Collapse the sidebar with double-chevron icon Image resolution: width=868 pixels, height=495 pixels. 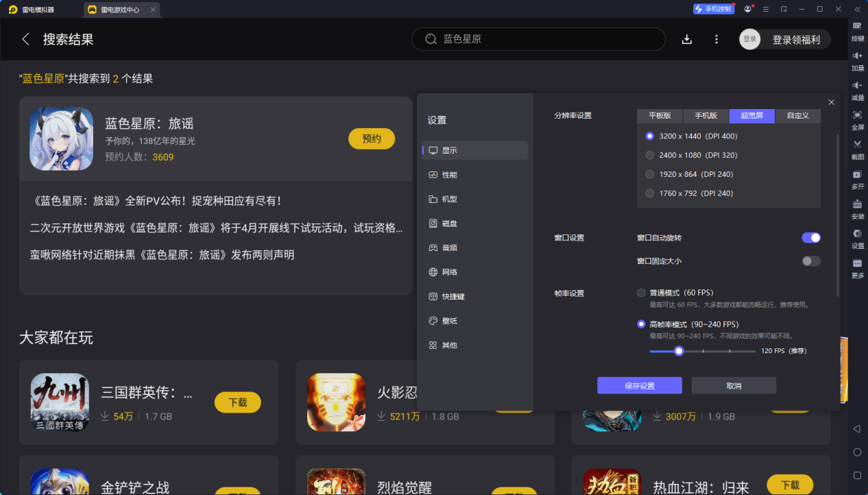tap(857, 9)
